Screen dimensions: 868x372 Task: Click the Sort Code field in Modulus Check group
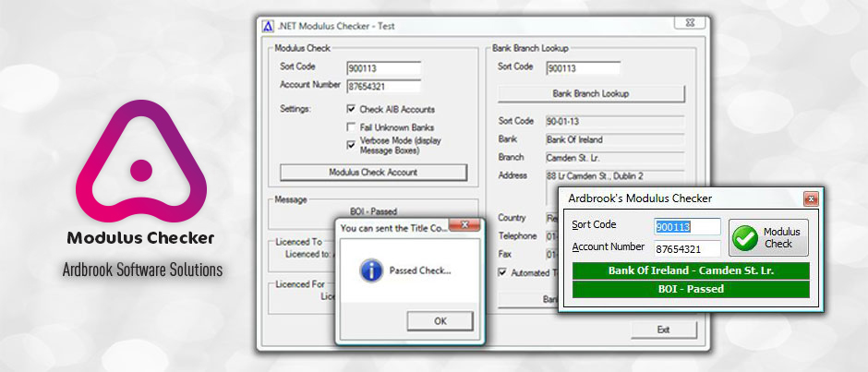coord(383,68)
